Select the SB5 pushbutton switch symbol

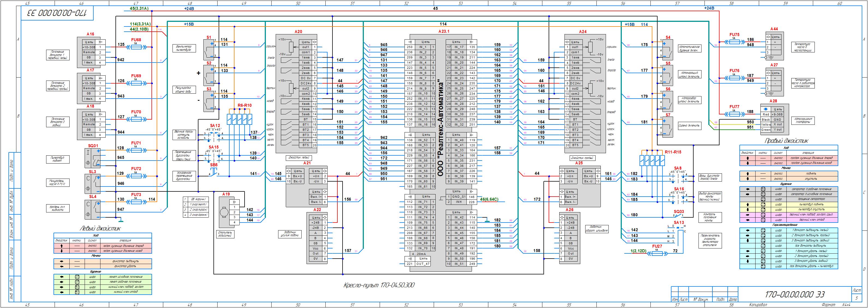tap(213, 171)
